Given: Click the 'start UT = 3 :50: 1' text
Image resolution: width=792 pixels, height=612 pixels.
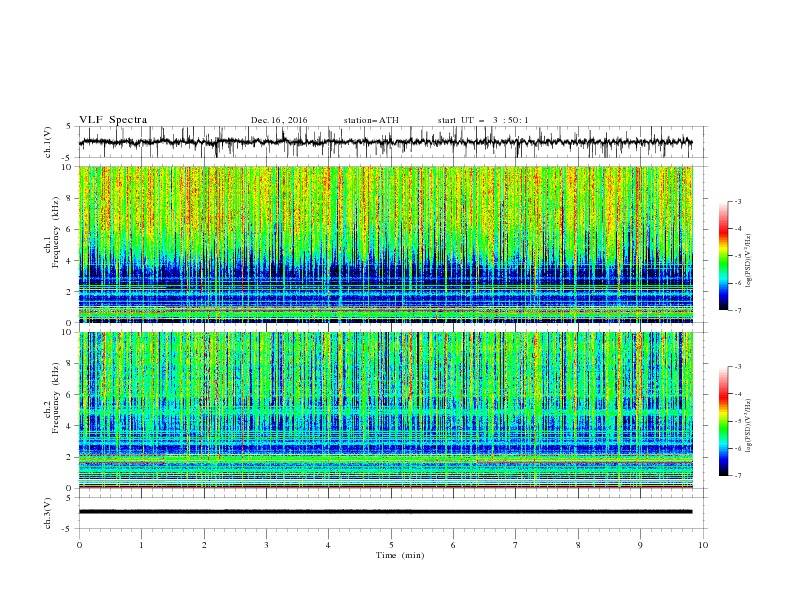Looking at the screenshot, I should [483, 120].
